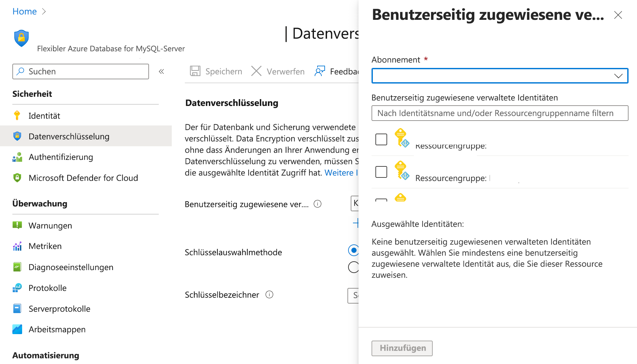Click the Hinzufügen button
The width and height of the screenshot is (637, 364).
(402, 348)
